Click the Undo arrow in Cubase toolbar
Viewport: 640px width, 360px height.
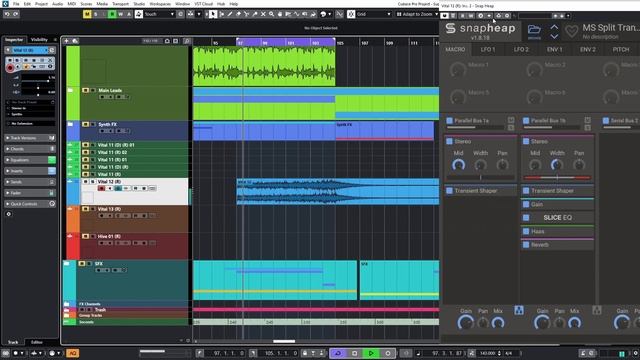pyautogui.click(x=7, y=14)
